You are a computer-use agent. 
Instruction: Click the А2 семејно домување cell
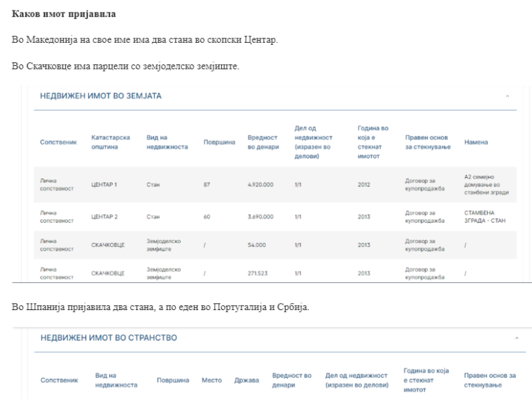pos(486,185)
